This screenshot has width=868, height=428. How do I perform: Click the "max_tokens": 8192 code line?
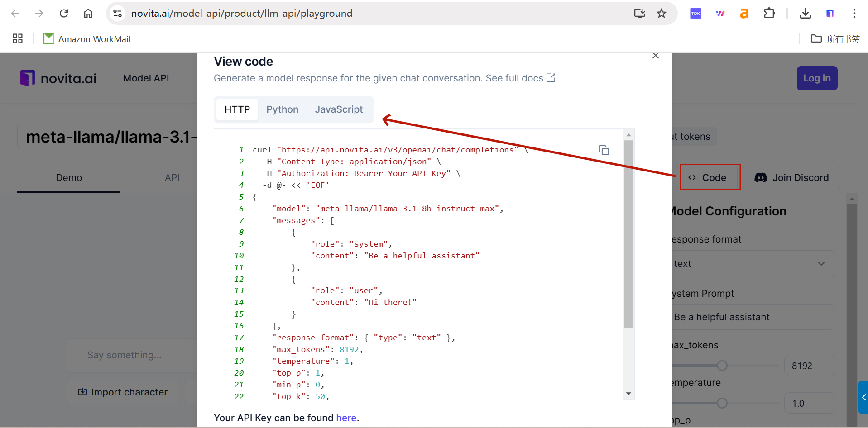[317, 349]
